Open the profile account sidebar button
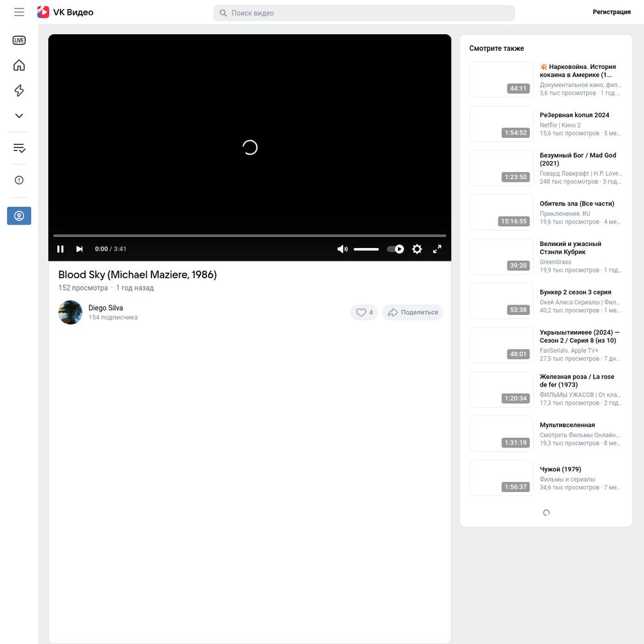 click(x=19, y=216)
